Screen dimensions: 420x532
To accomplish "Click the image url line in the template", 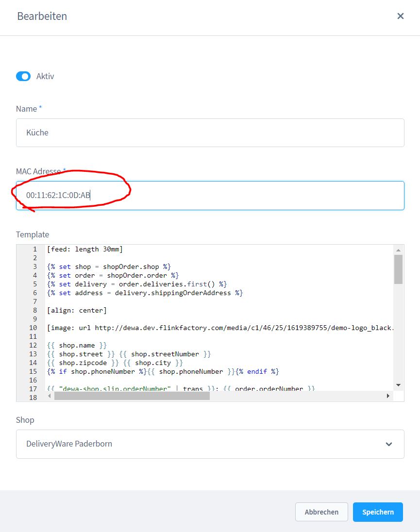I will (218, 328).
